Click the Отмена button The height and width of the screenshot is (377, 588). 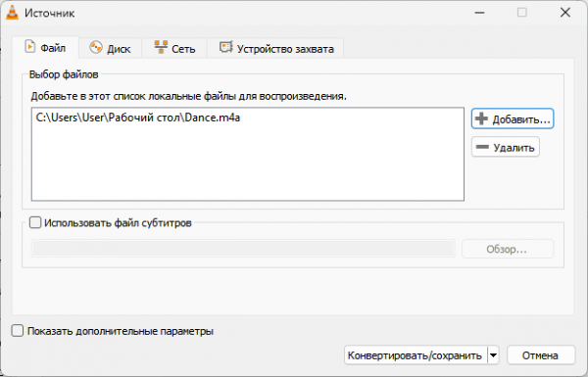[x=540, y=355]
